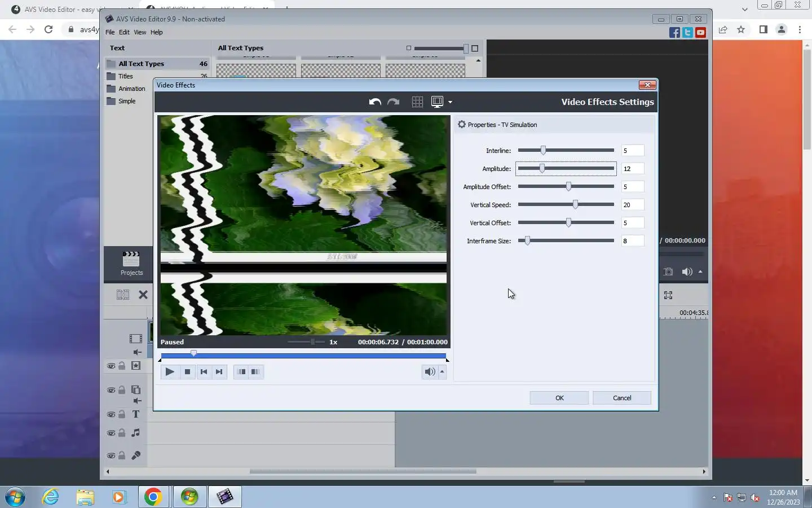Click the main window fullscreen fit icon

[668, 295]
